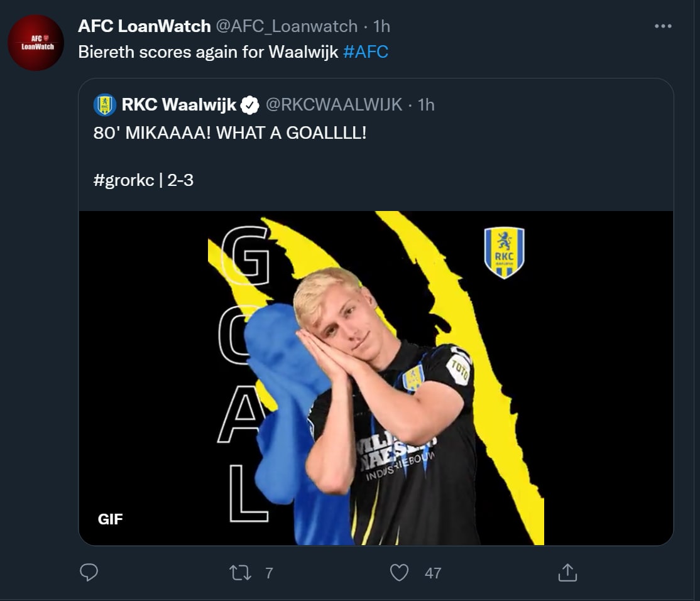Click the reply speech bubble icon

[89, 572]
